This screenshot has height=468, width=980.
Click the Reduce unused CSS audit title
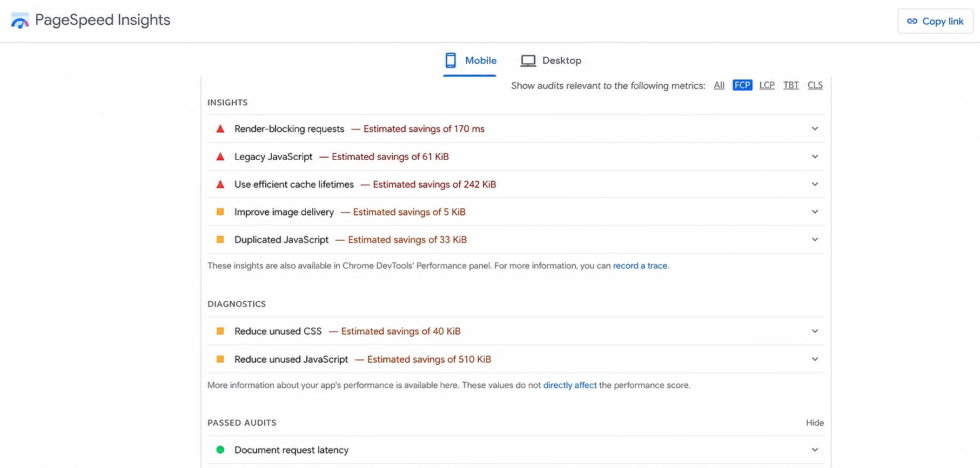278,331
